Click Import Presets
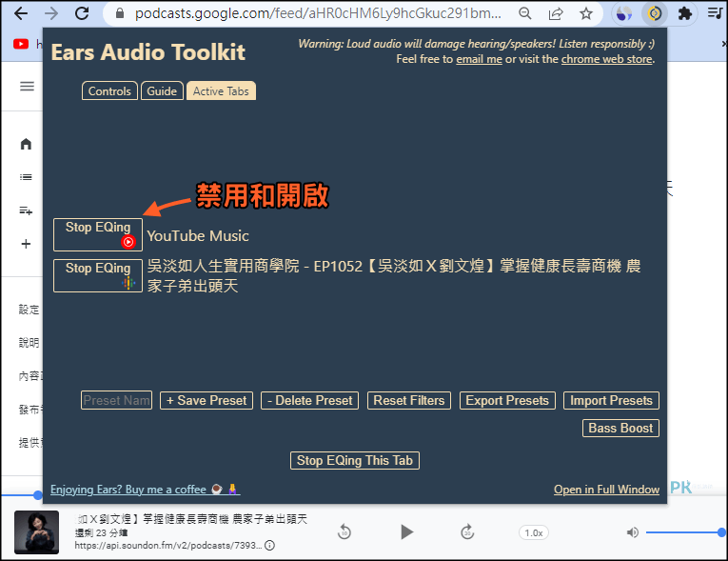The width and height of the screenshot is (728, 561). pos(612,401)
